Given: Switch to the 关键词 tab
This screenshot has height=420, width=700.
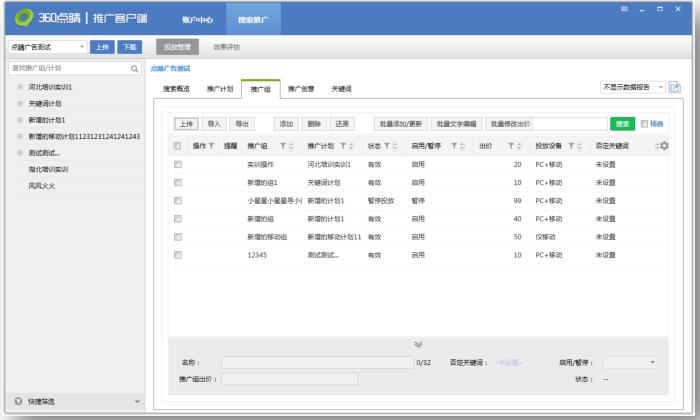Looking at the screenshot, I should pos(341,89).
